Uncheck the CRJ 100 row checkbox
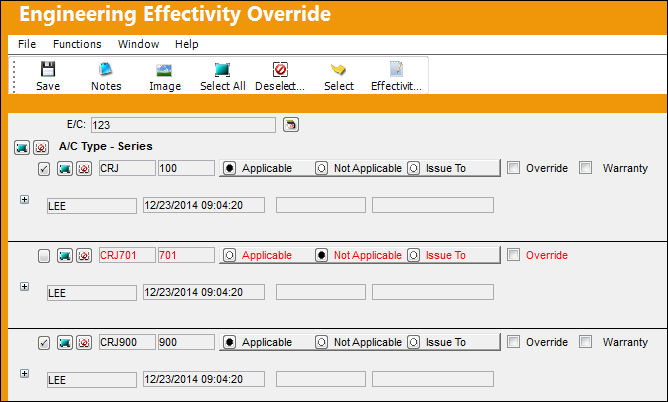Viewport: 668px width, 402px height. pos(44,169)
